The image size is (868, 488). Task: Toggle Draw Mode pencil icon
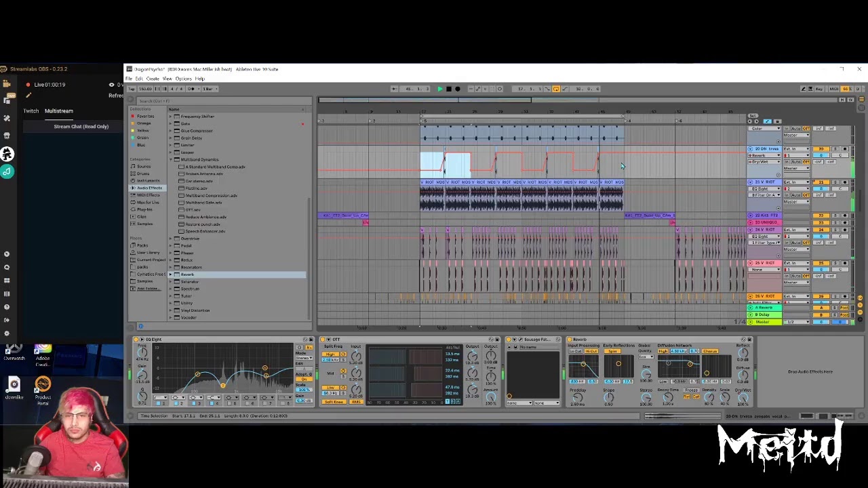804,89
